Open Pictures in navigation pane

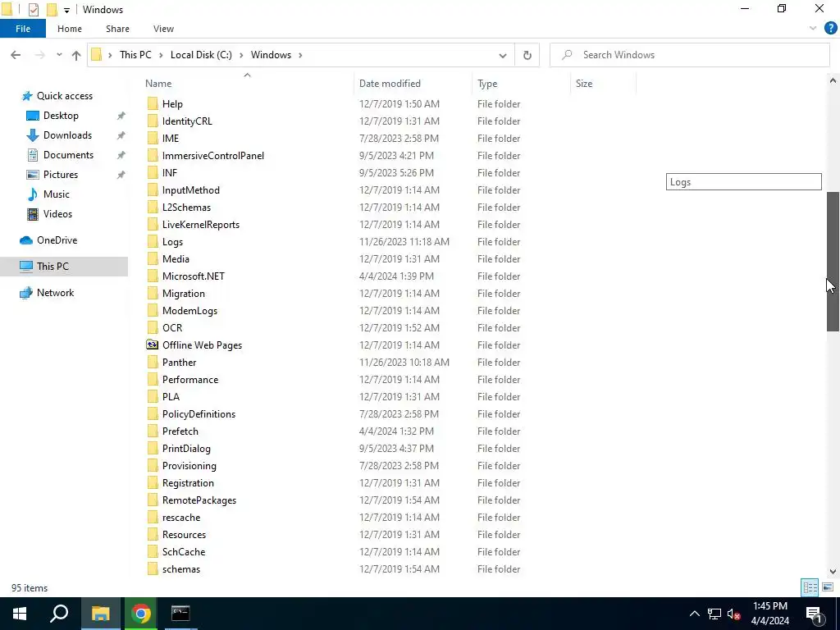(61, 175)
